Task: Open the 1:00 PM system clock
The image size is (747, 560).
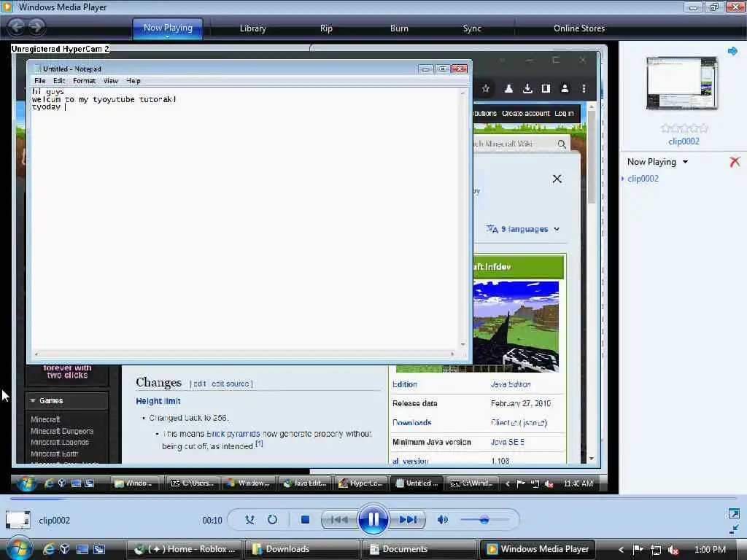Action: coord(710,550)
